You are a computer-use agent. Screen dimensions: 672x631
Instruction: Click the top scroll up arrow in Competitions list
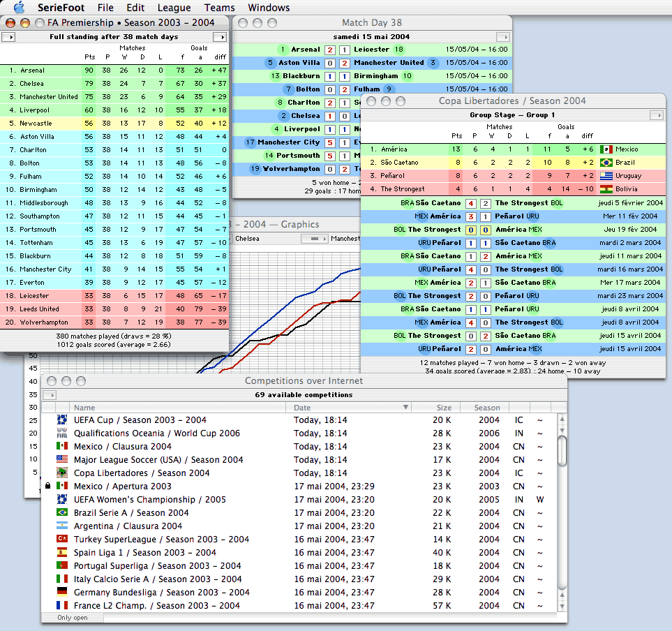pos(562,418)
